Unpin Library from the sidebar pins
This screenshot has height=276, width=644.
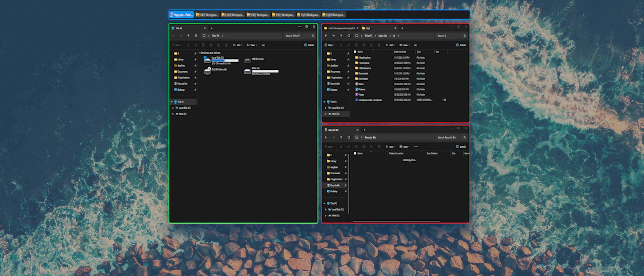(196, 59)
